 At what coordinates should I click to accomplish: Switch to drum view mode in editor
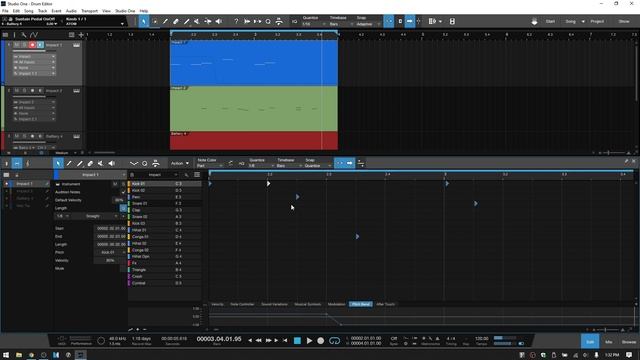tap(17, 163)
